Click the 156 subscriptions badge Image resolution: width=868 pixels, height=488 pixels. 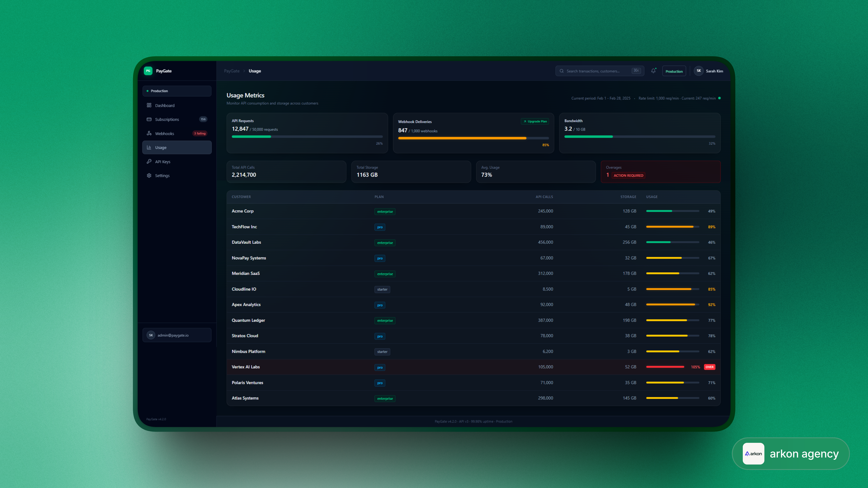point(203,119)
